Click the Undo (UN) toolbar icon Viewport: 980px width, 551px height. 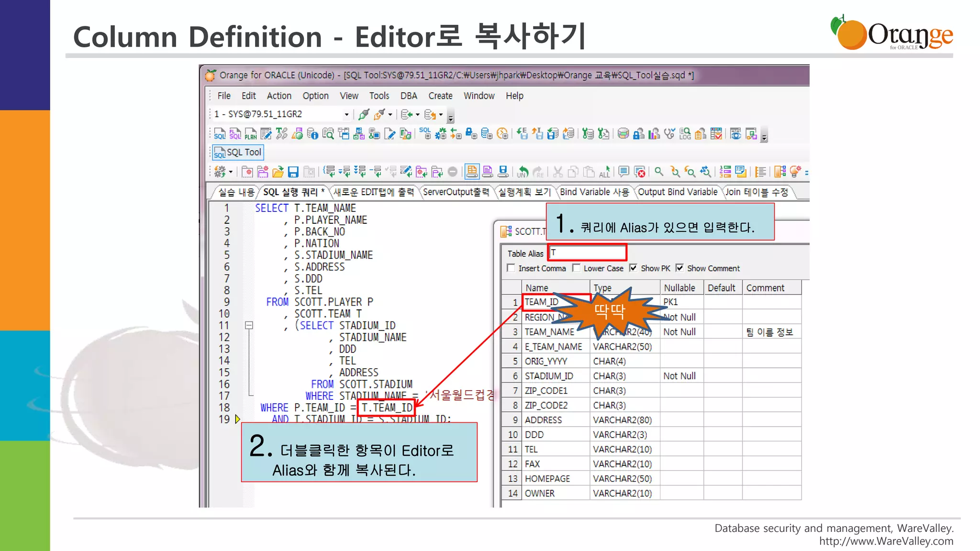pos(523,172)
